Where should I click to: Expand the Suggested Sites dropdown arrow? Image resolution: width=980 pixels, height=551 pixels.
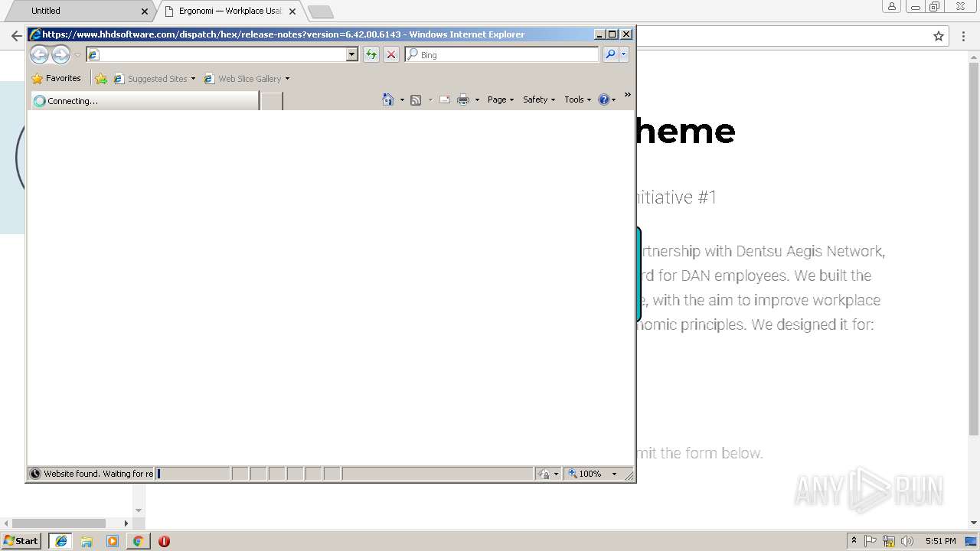(x=193, y=79)
